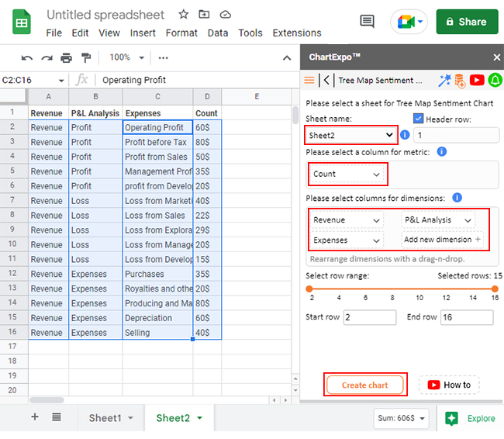The image size is (504, 439).
Task: Click the formula bar containing Operating Profit
Action: pos(196,80)
